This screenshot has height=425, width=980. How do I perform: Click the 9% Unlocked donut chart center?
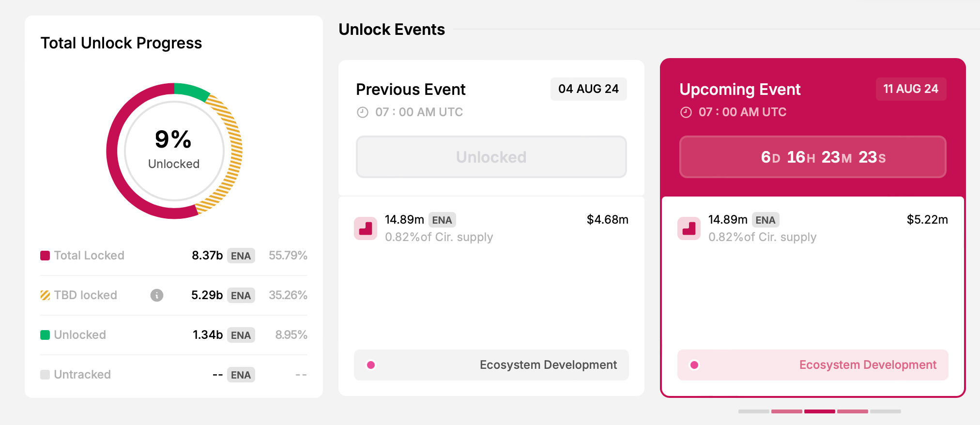point(174,151)
